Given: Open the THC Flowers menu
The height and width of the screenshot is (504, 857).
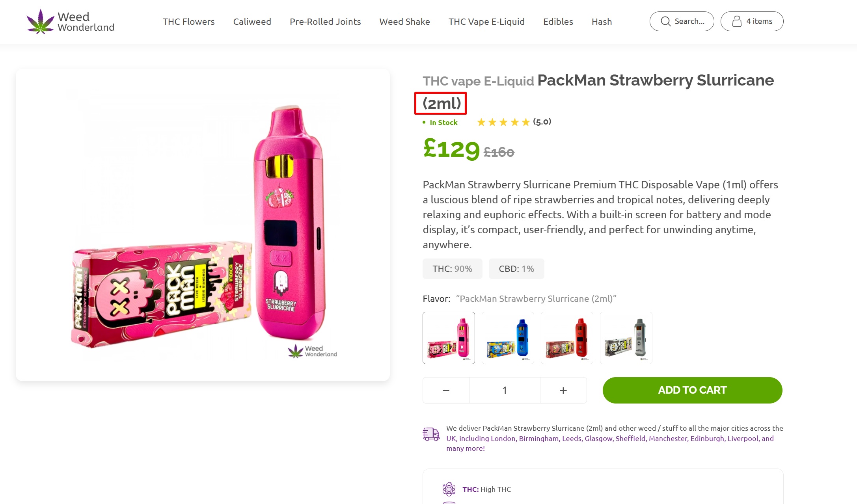Looking at the screenshot, I should click(188, 22).
